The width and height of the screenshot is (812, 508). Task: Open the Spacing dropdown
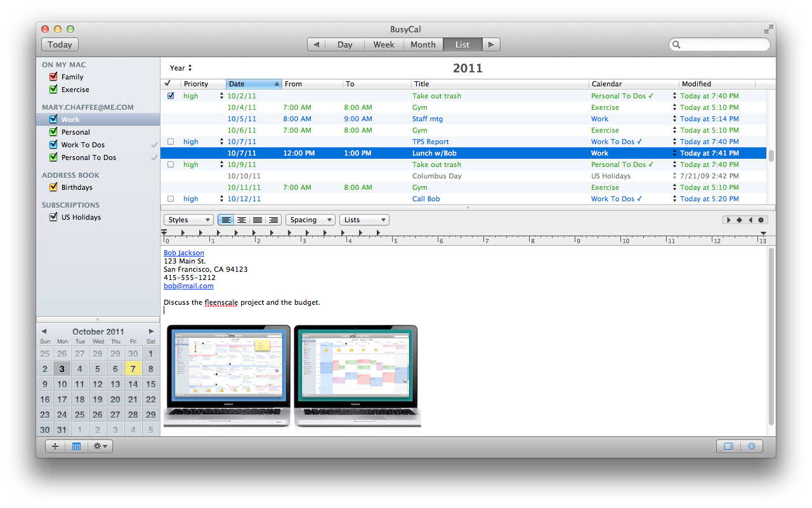pos(310,220)
